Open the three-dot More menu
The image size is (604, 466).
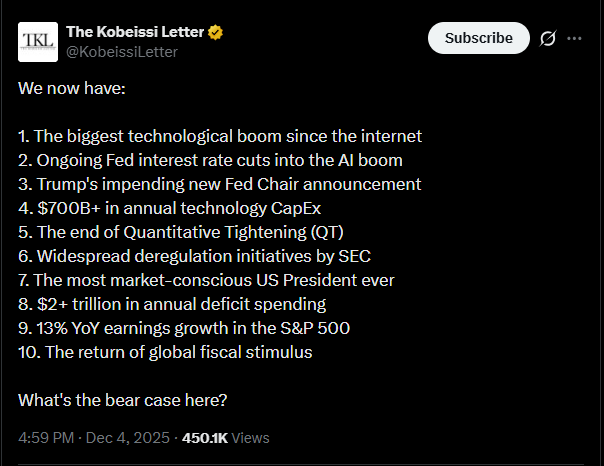[574, 38]
